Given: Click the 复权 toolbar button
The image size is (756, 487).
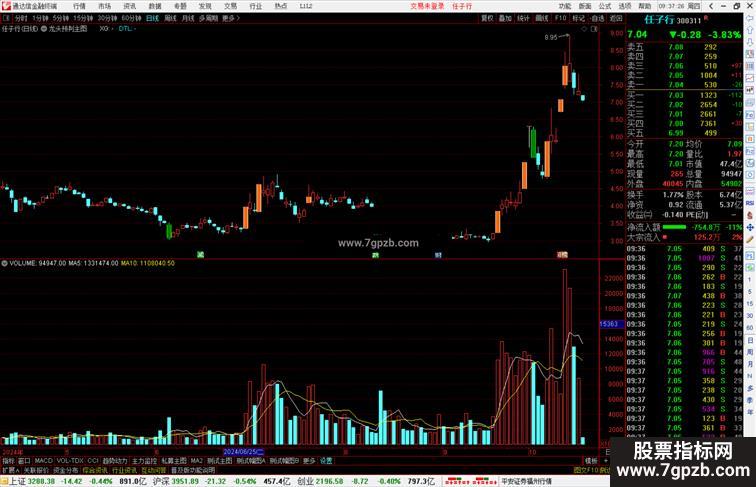Looking at the screenshot, I should tap(487, 18).
